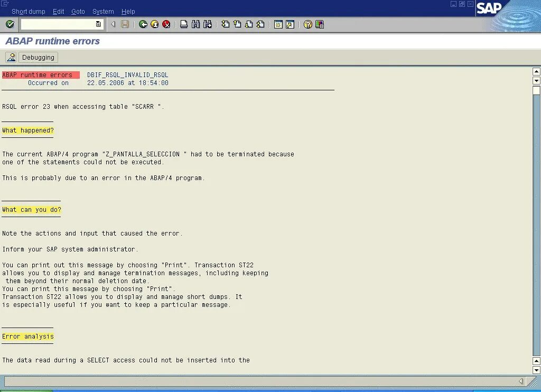
Task: Click the Find binoculars icon
Action: (x=195, y=24)
